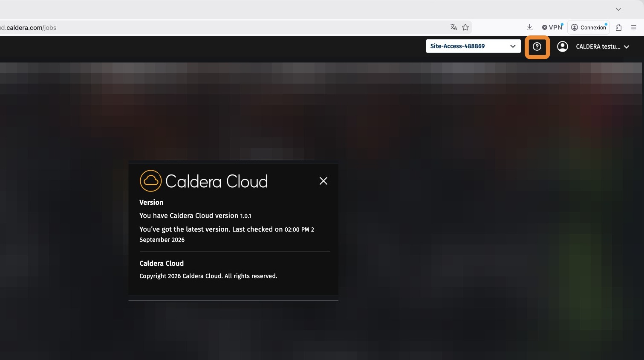Open the browser downloads icon
644x360 pixels.
pos(529,27)
